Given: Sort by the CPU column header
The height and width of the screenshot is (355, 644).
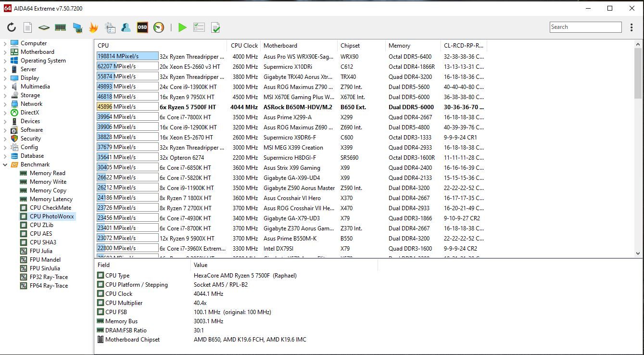Looking at the screenshot, I should click(161, 46).
